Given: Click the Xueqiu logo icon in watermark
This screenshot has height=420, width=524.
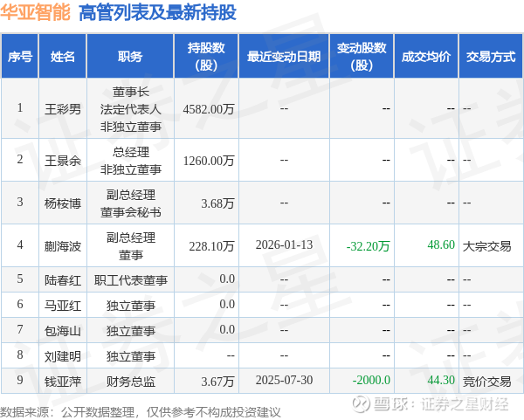Looking at the screenshot, I should coord(362,403).
